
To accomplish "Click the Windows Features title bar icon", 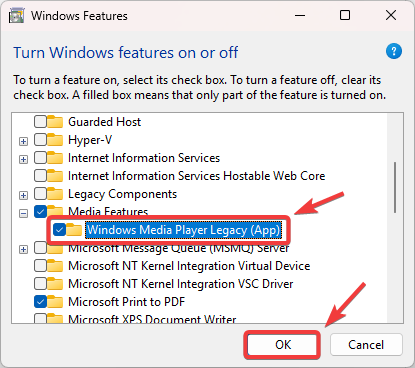I will (x=16, y=16).
